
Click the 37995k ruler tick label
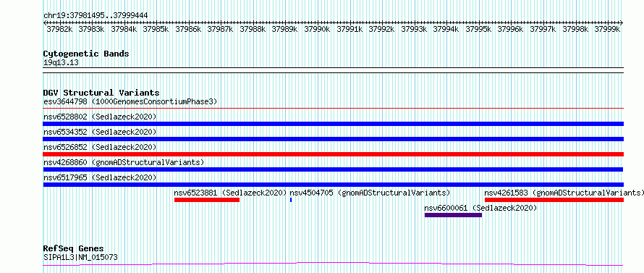(x=479, y=29)
